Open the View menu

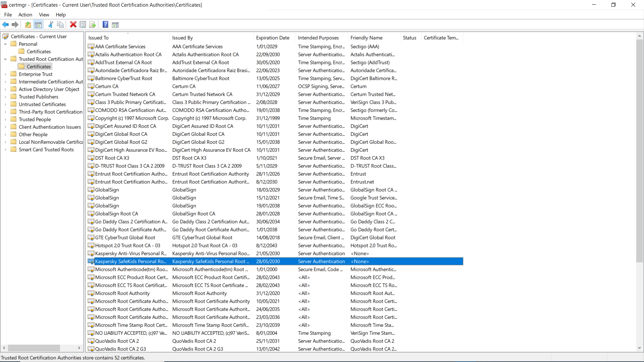(44, 14)
